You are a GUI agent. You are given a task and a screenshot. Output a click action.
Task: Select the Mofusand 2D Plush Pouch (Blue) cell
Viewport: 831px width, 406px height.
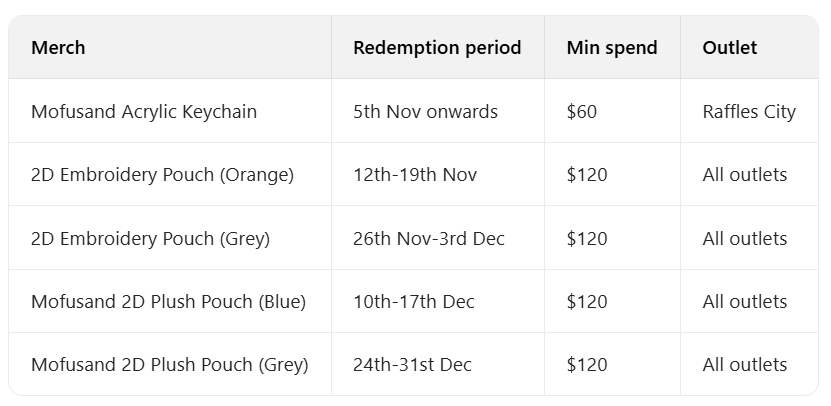click(168, 302)
